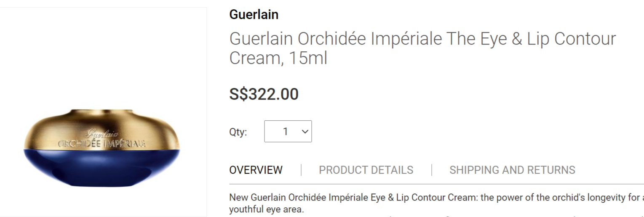Click the Qty label
The height and width of the screenshot is (217, 644).
coord(238,132)
